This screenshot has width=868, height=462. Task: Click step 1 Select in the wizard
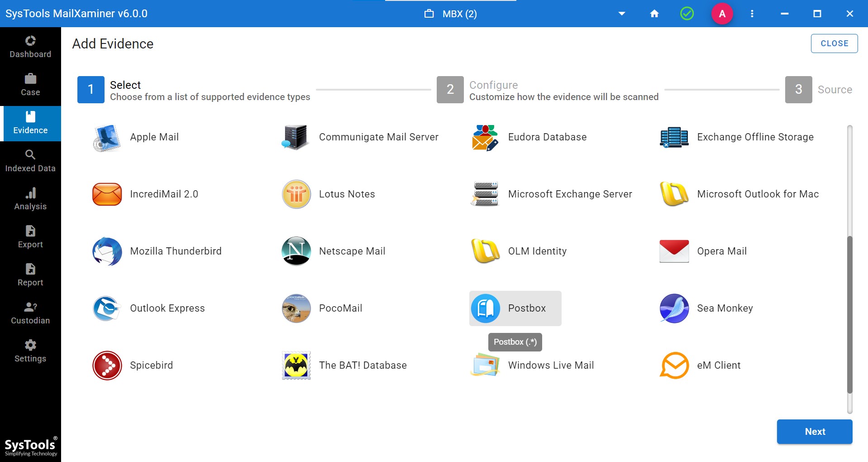point(194,90)
